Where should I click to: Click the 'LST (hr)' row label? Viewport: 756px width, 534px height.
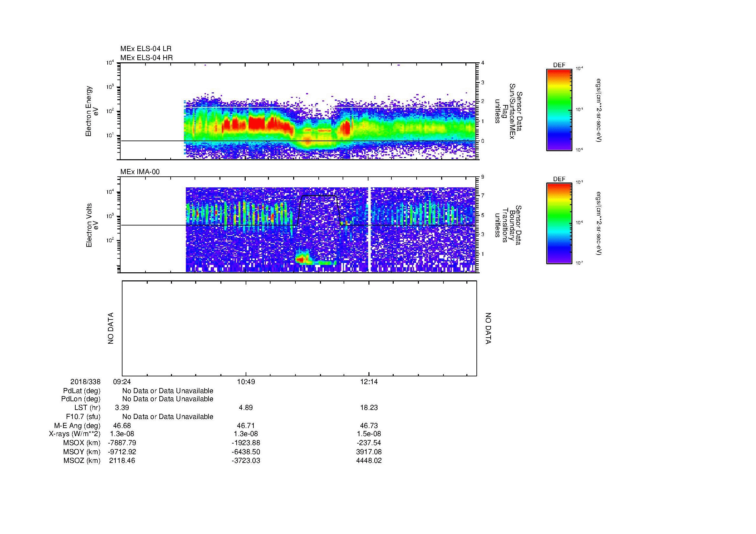coord(87,408)
